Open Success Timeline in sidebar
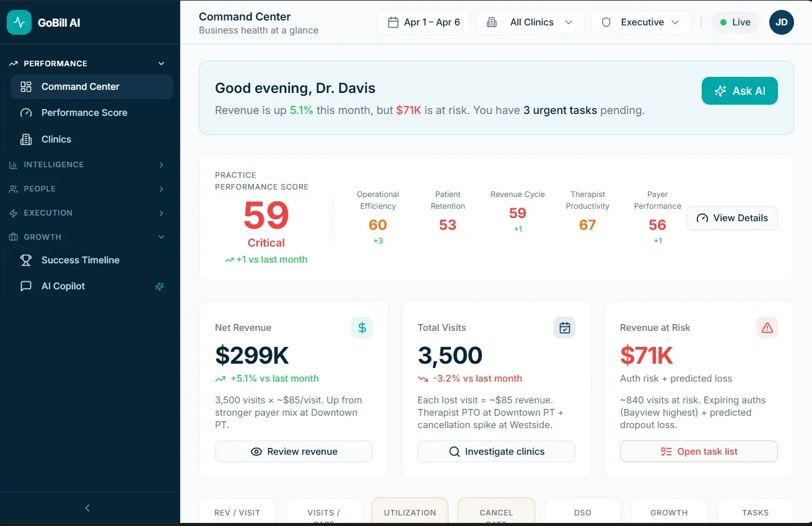Viewport: 812px width, 526px height. (92, 260)
